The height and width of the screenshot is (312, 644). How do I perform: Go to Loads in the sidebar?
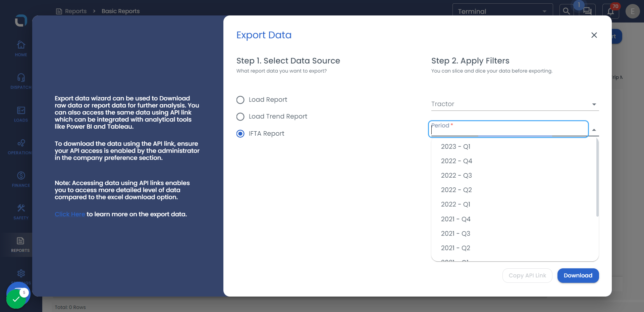(21, 114)
